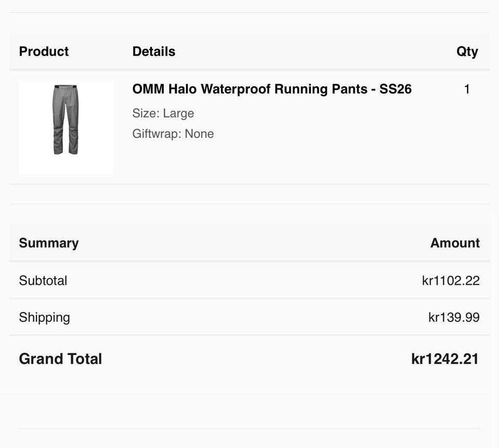The height and width of the screenshot is (448, 499).
Task: Select the grand total kr1242.21
Action: pos(445,359)
